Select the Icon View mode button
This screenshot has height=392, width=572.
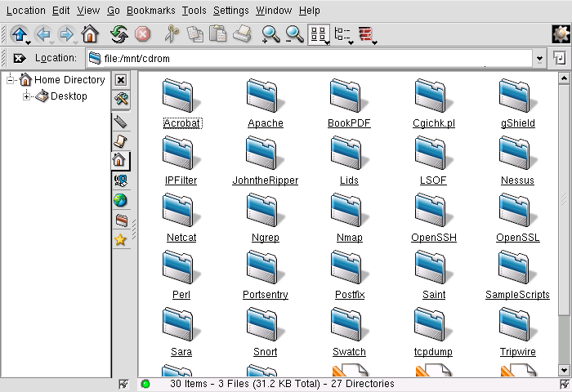[317, 34]
